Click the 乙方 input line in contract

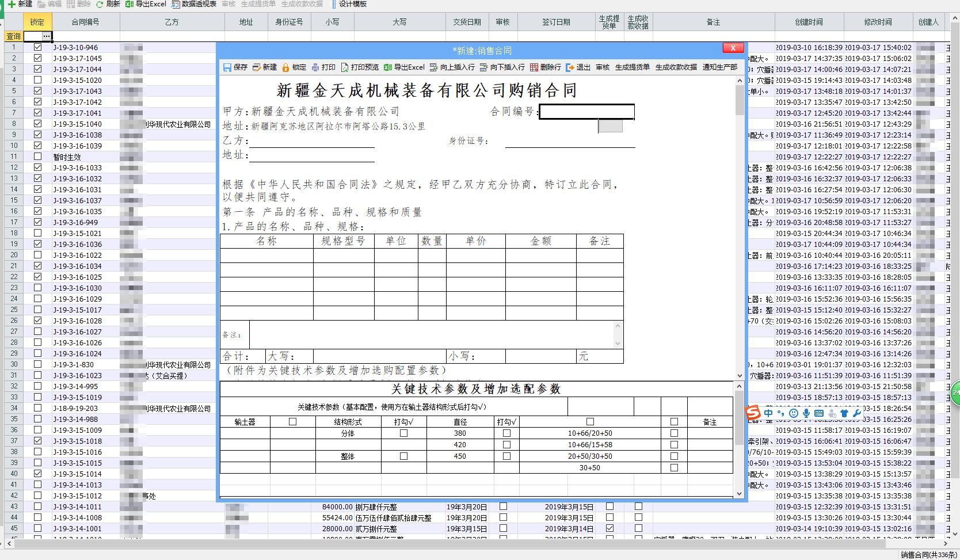pos(311,140)
